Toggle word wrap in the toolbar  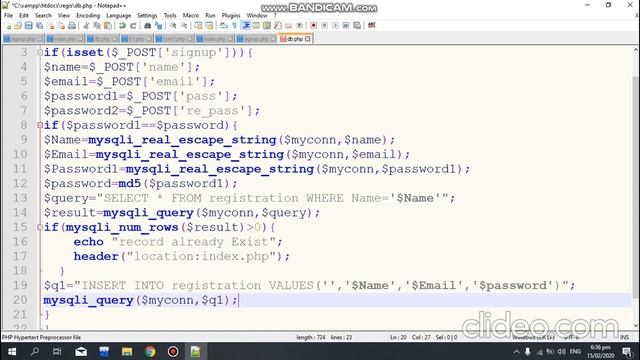pyautogui.click(x=224, y=25)
